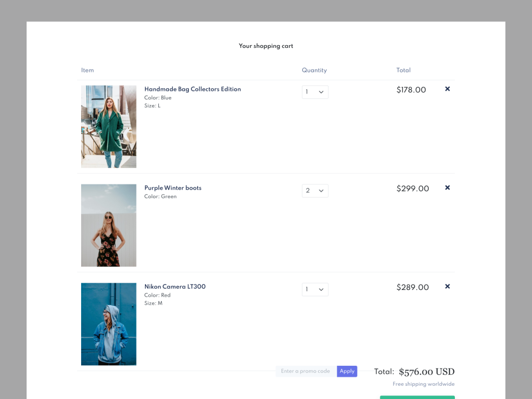
Task: Click the Quantity column header
Action: point(314,70)
